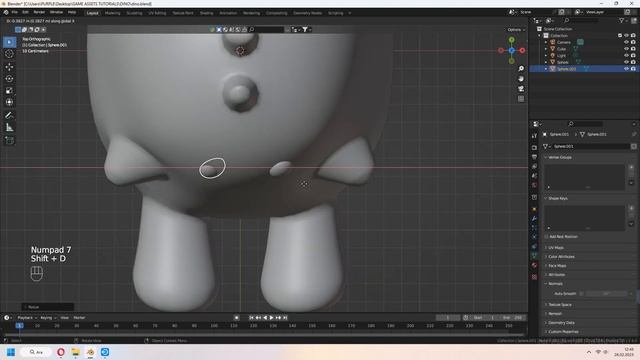This screenshot has height=360, width=640.
Task: Click the Sphere.001 mesh name field
Action: 589,146
